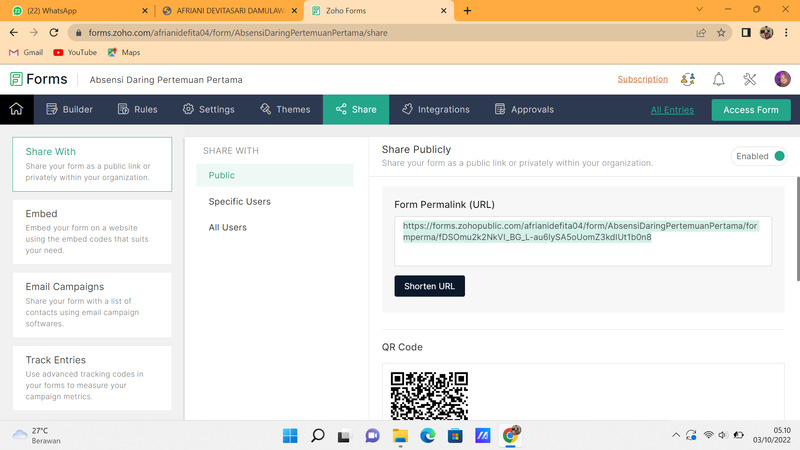Share this page from the address bar
Screen dimensions: 800x450
[x=701, y=33]
